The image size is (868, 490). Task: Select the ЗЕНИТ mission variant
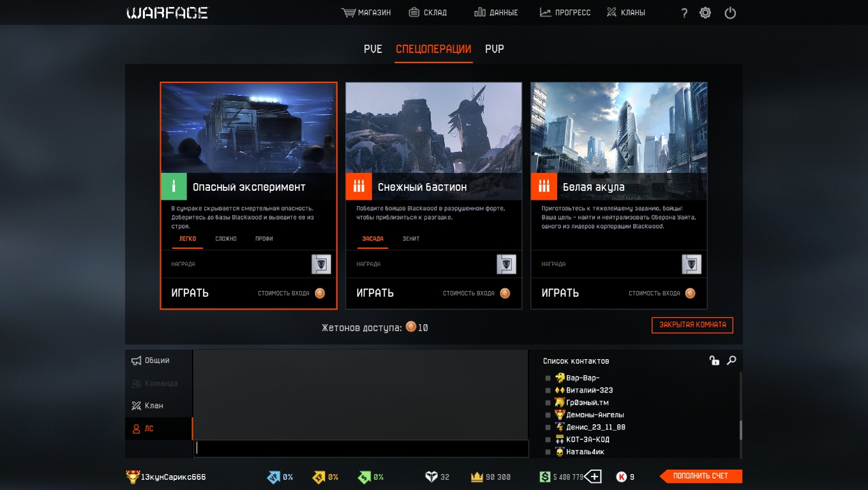[x=411, y=239]
